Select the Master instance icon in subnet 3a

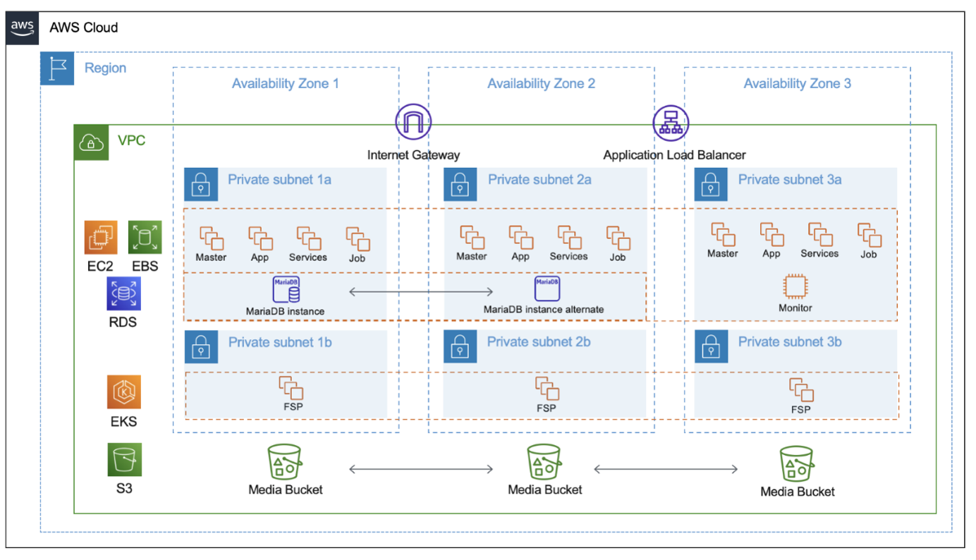(x=723, y=235)
